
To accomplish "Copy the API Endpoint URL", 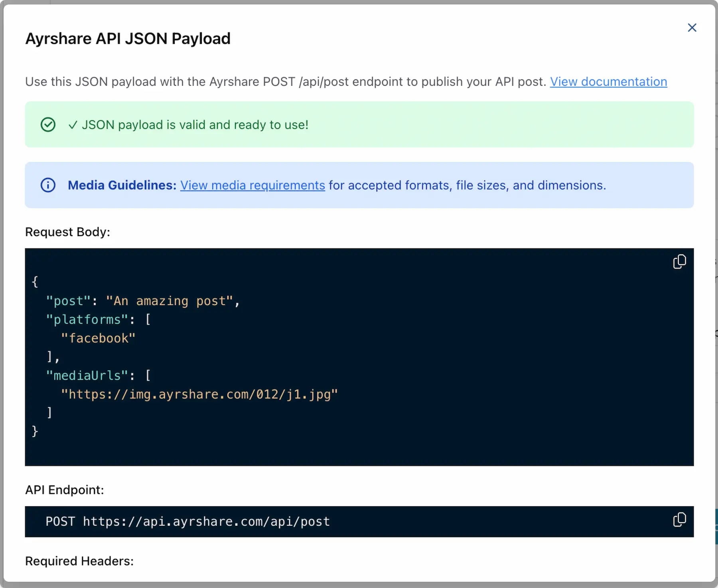I will point(679,519).
